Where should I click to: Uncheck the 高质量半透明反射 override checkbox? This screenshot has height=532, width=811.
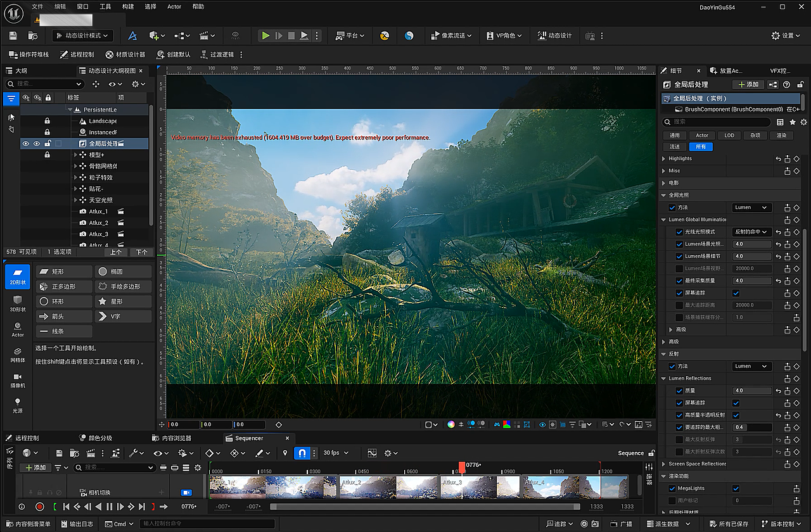click(679, 415)
